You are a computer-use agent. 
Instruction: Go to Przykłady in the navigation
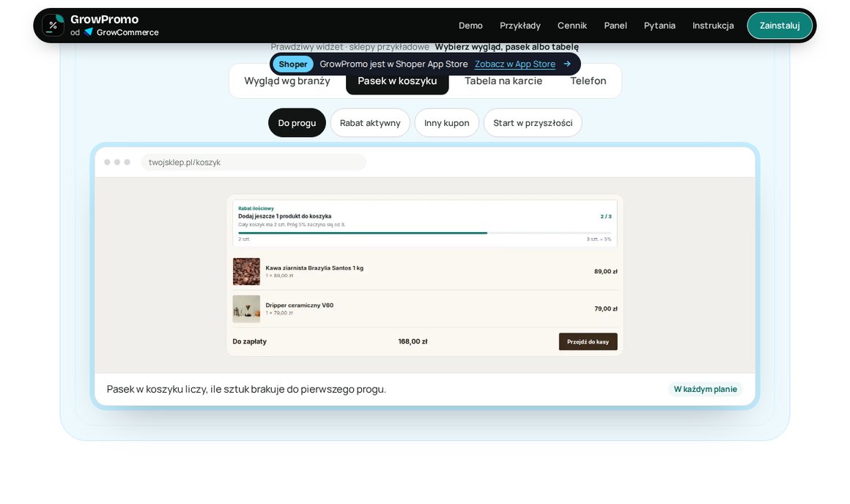click(x=520, y=26)
